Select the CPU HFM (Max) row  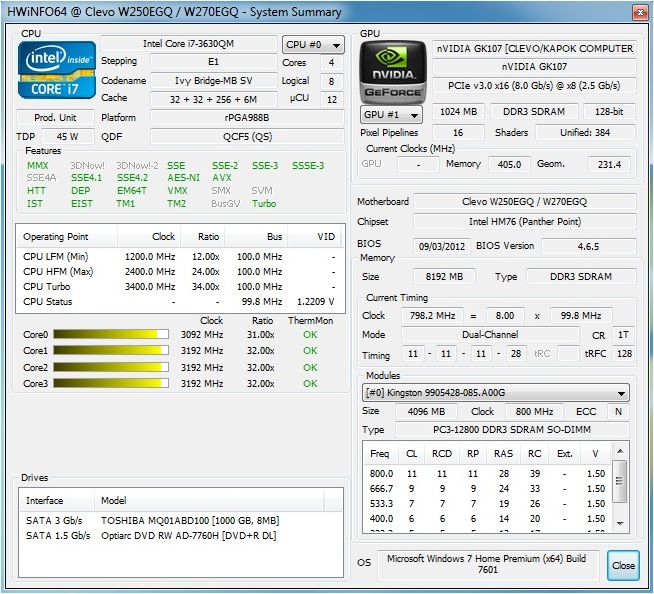[180, 272]
